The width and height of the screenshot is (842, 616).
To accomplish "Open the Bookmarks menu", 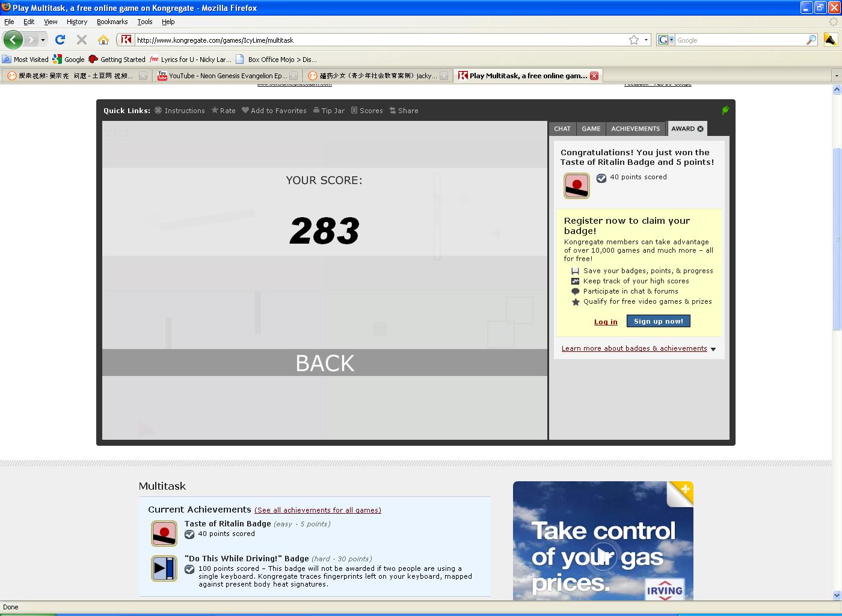I will [112, 22].
